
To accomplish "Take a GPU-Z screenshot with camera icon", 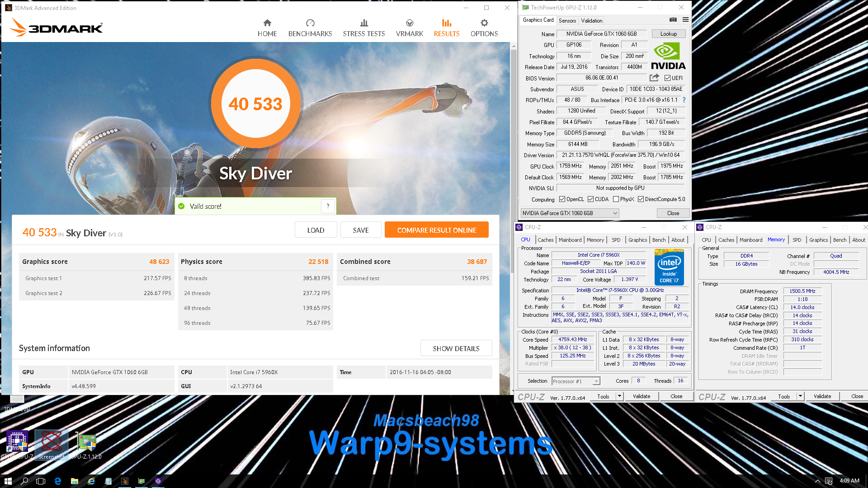I will click(x=673, y=20).
